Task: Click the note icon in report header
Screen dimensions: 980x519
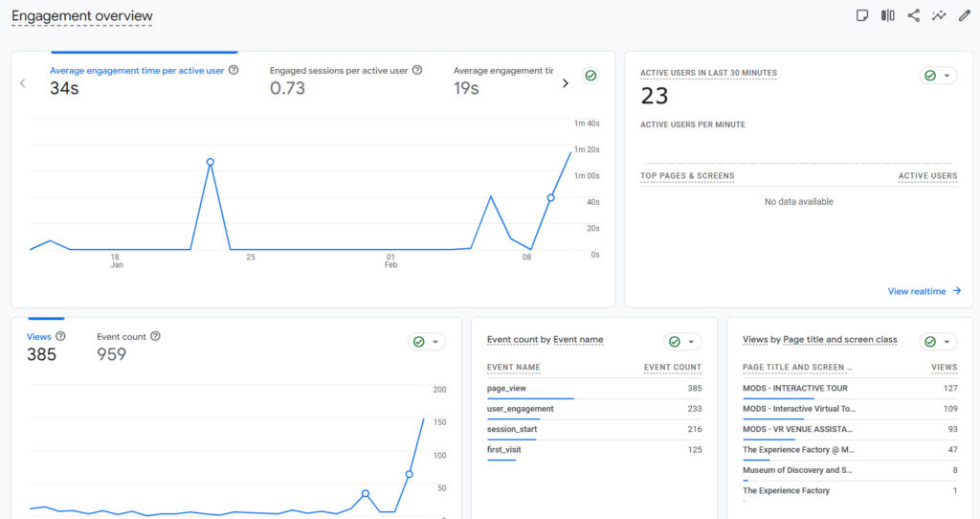Action: pos(862,15)
